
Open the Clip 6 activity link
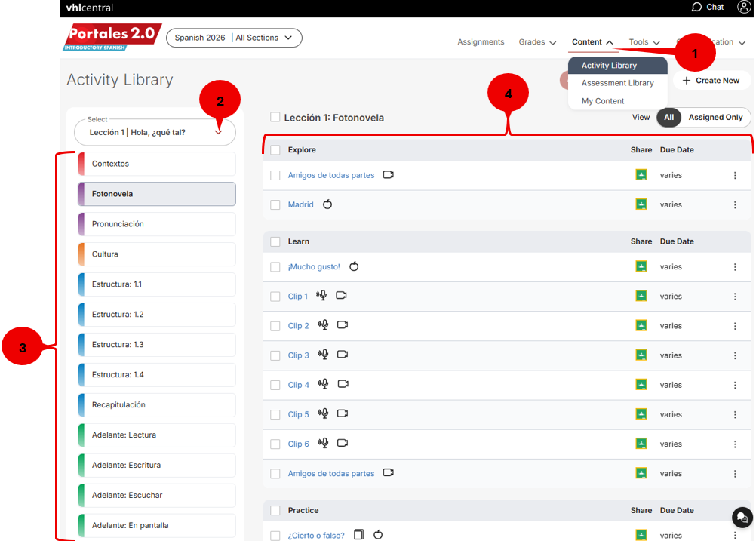[x=299, y=444]
